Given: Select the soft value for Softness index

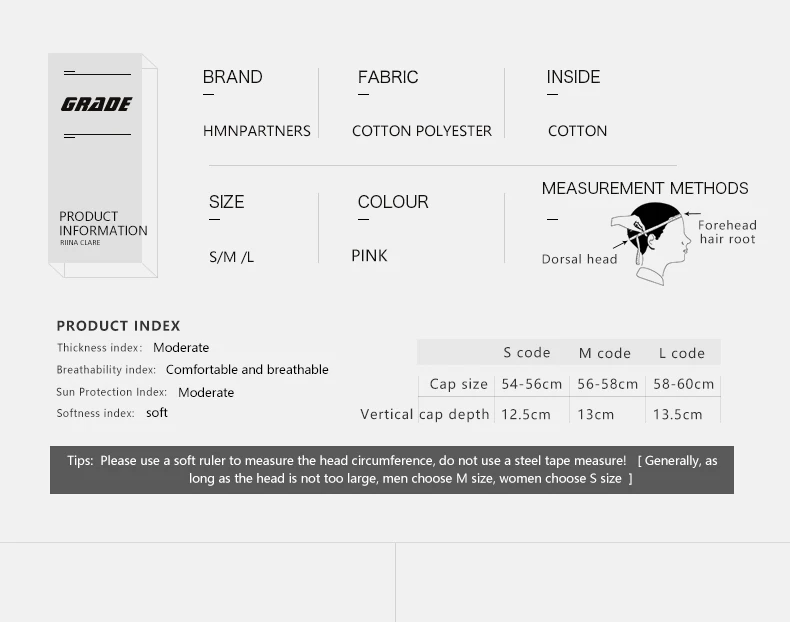Looking at the screenshot, I should tap(157, 413).
